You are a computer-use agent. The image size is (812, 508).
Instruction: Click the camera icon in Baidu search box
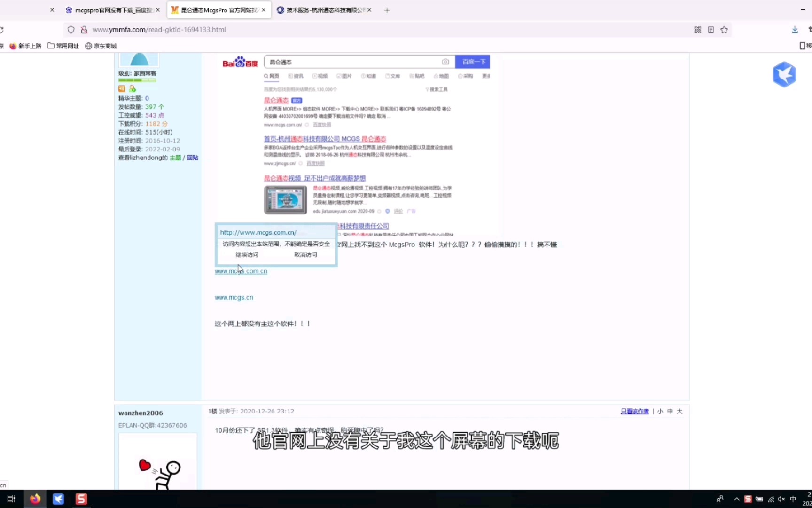point(445,62)
